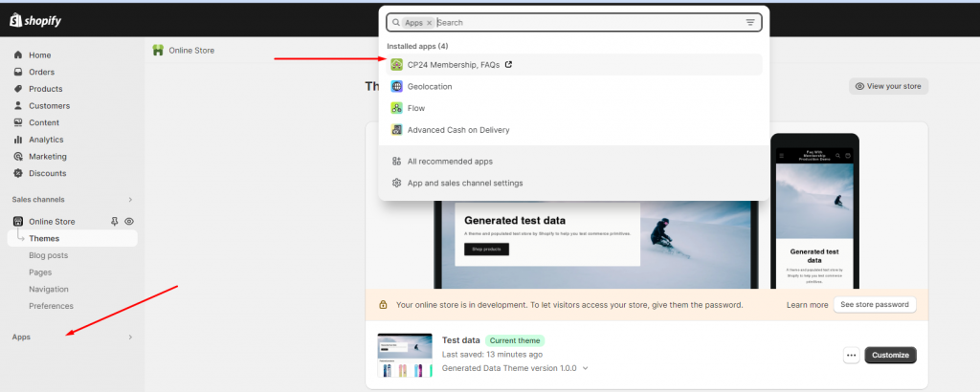Click the Online Store page title
The width and height of the screenshot is (980, 392).
click(x=191, y=50)
